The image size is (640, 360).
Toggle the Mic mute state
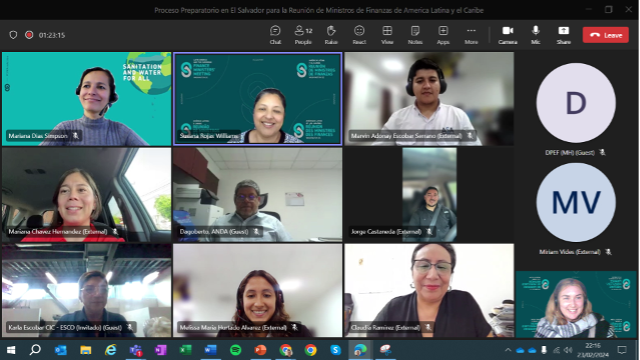coord(536,35)
